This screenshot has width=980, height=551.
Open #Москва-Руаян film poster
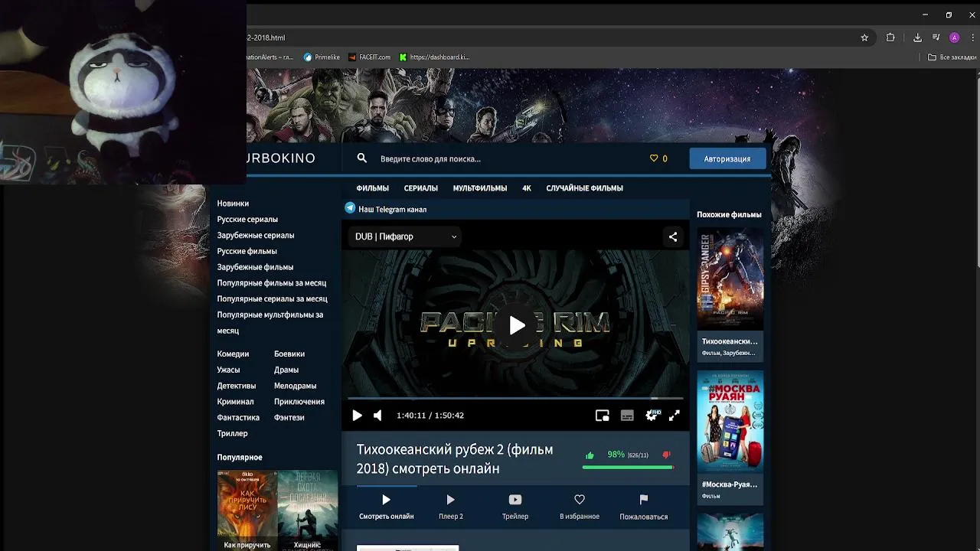click(730, 422)
